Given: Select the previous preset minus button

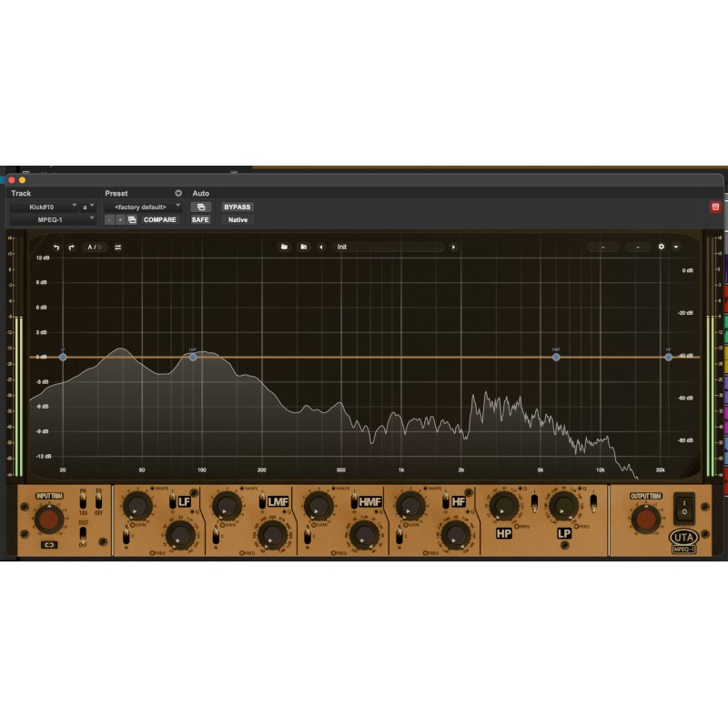Looking at the screenshot, I should [x=109, y=219].
